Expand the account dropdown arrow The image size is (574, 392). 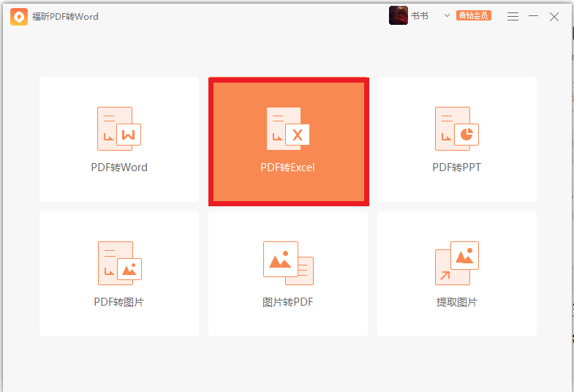tap(447, 15)
